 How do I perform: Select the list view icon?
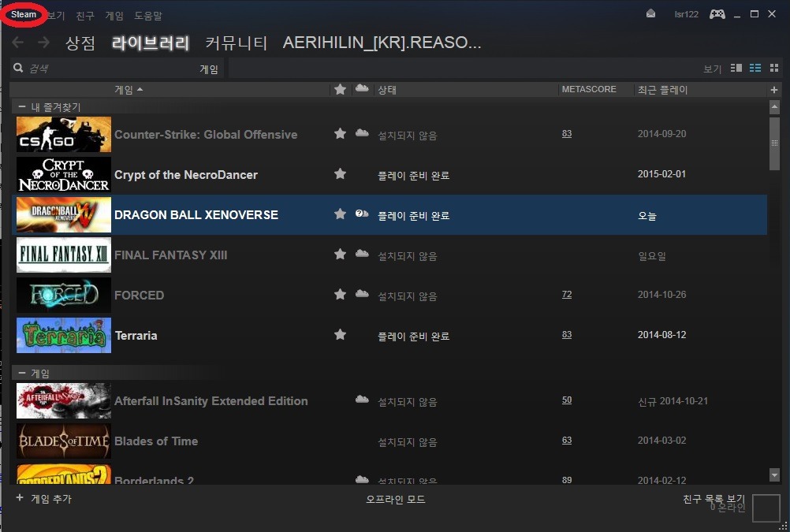[755, 69]
